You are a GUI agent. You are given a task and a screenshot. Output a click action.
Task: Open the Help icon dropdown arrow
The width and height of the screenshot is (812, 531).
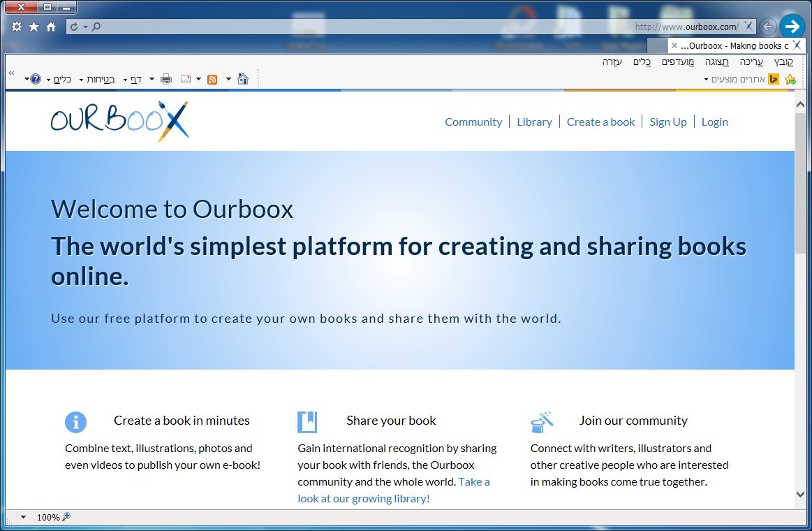(x=27, y=79)
